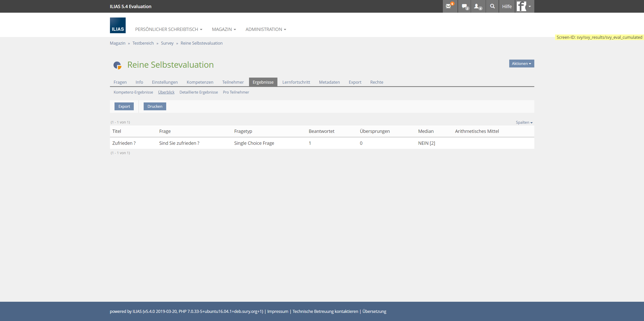Open the Administration dropdown
Image resolution: width=644 pixels, height=321 pixels.
pyautogui.click(x=266, y=29)
